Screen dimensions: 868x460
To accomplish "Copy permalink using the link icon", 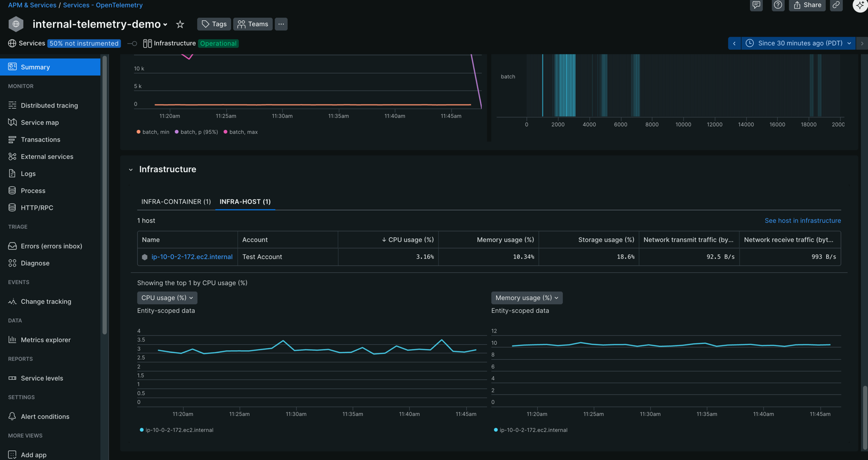I will [x=836, y=5].
